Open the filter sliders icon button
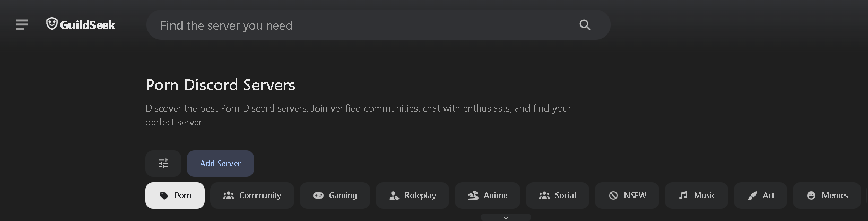 [x=163, y=164]
